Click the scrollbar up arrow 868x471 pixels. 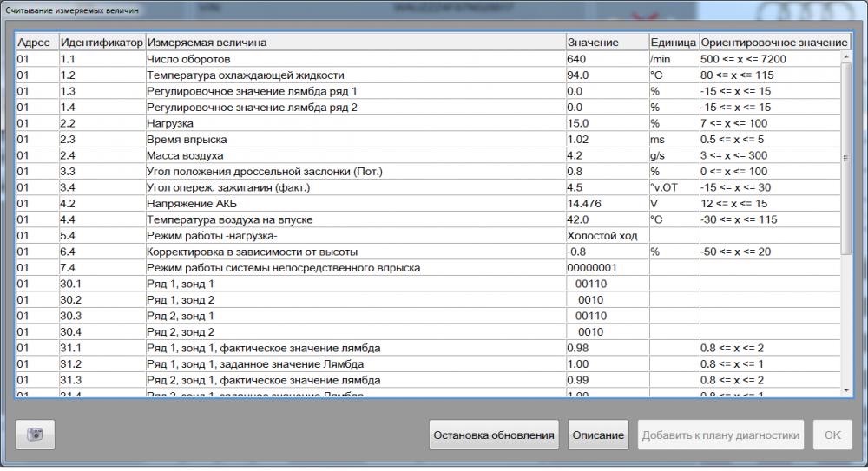click(845, 56)
